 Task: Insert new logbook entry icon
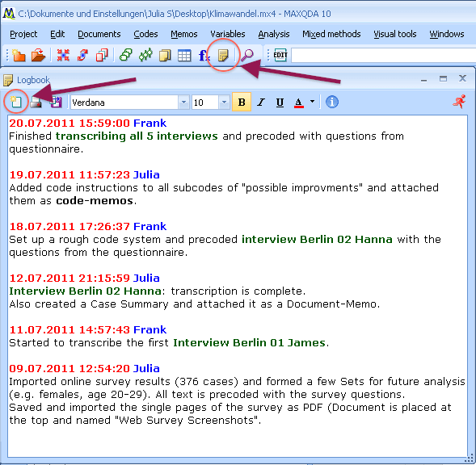click(x=16, y=102)
